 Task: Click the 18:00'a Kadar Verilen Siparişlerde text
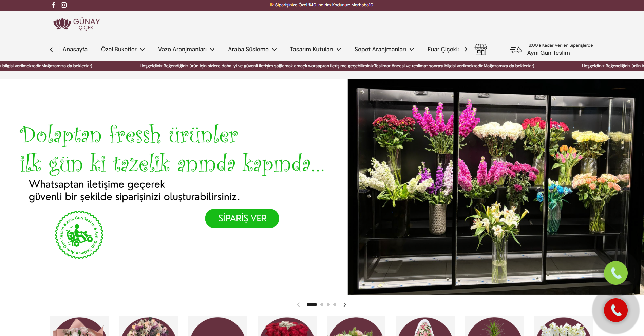560,45
